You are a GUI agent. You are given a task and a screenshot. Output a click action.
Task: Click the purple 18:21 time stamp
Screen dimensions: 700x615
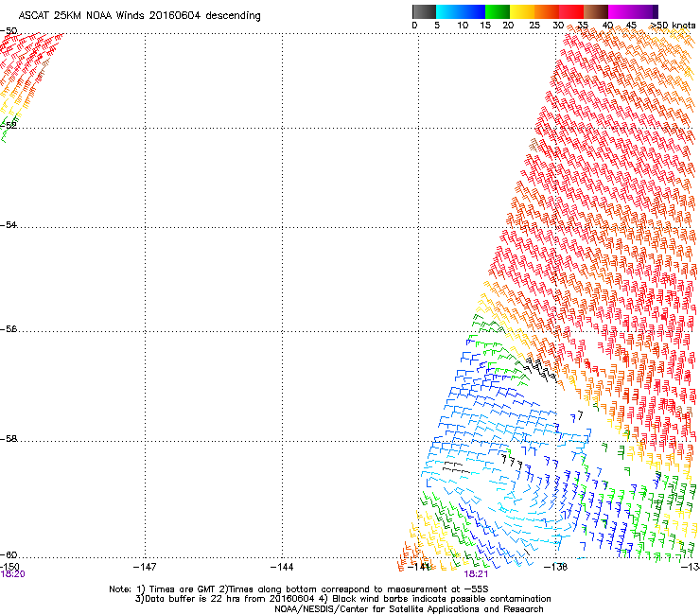pyautogui.click(x=476, y=574)
